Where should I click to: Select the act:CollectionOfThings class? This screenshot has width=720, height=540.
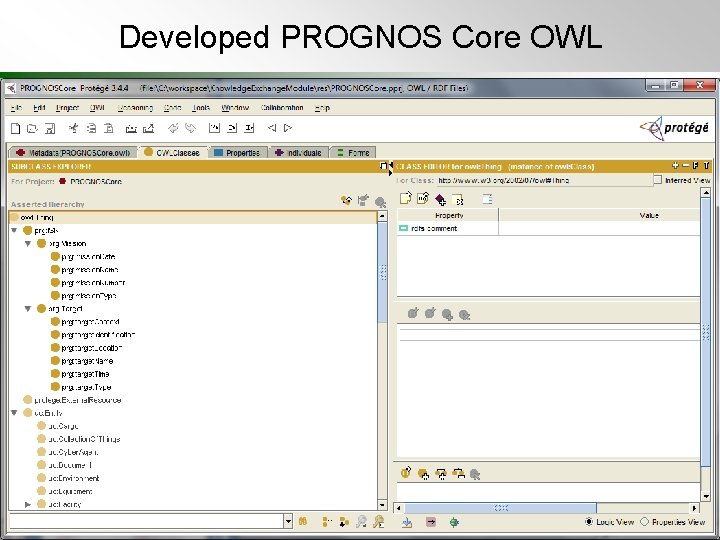(84, 439)
